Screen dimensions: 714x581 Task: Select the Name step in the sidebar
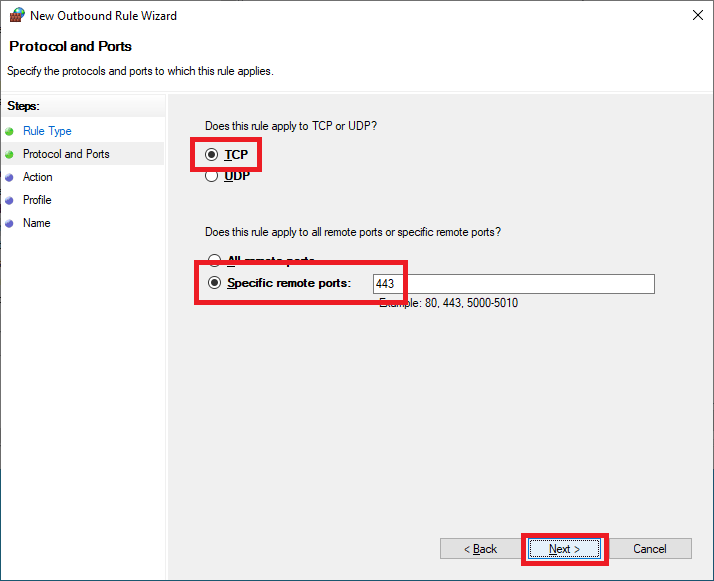point(36,223)
